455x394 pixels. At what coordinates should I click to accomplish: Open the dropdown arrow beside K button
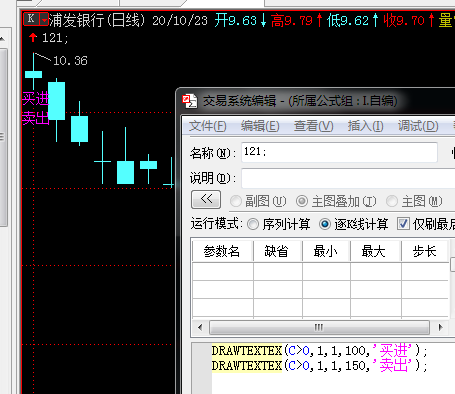point(44,19)
